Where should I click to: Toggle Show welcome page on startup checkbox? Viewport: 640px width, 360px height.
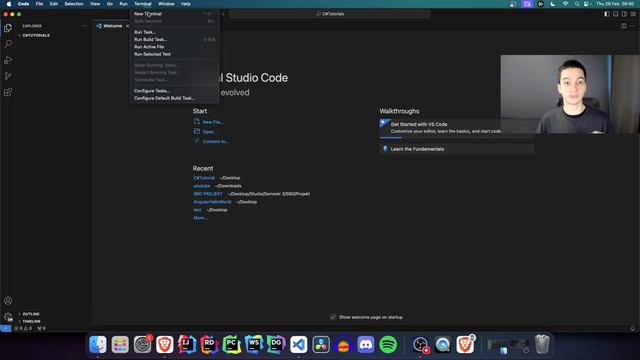[x=333, y=317]
